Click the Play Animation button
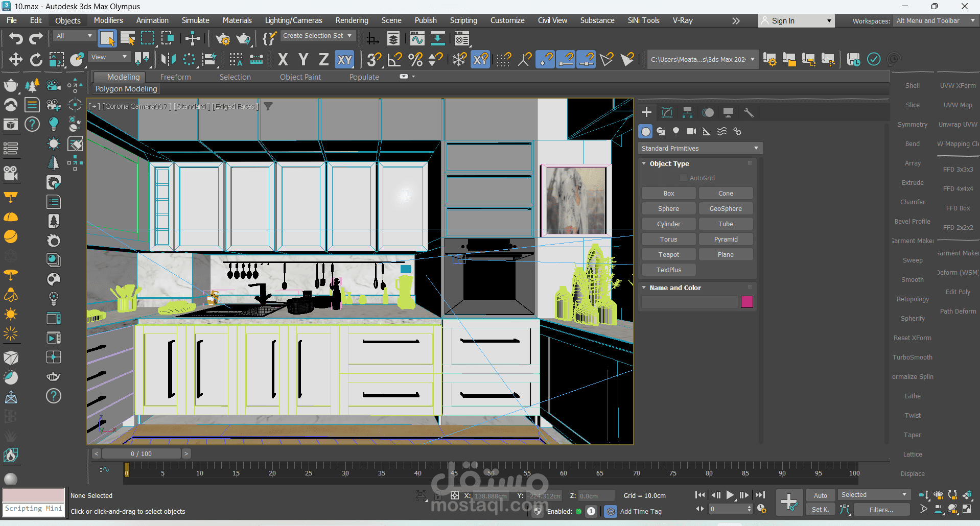The width and height of the screenshot is (980, 526). pyautogui.click(x=730, y=495)
